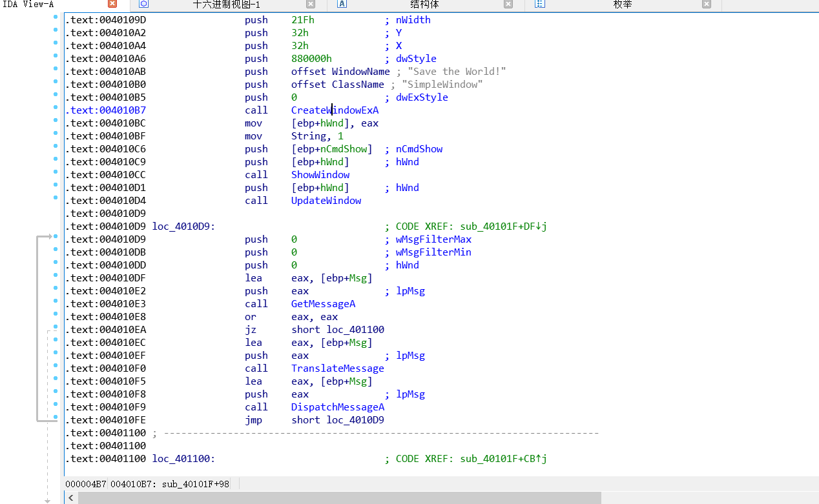Switch to the 枚举 enums tab
Image resolution: width=819 pixels, height=504 pixels.
coord(623,5)
